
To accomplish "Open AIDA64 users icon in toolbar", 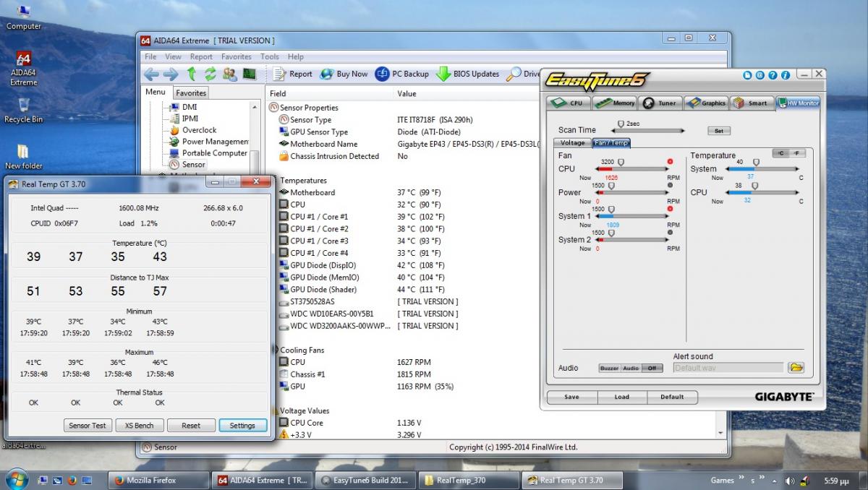I will [230, 74].
